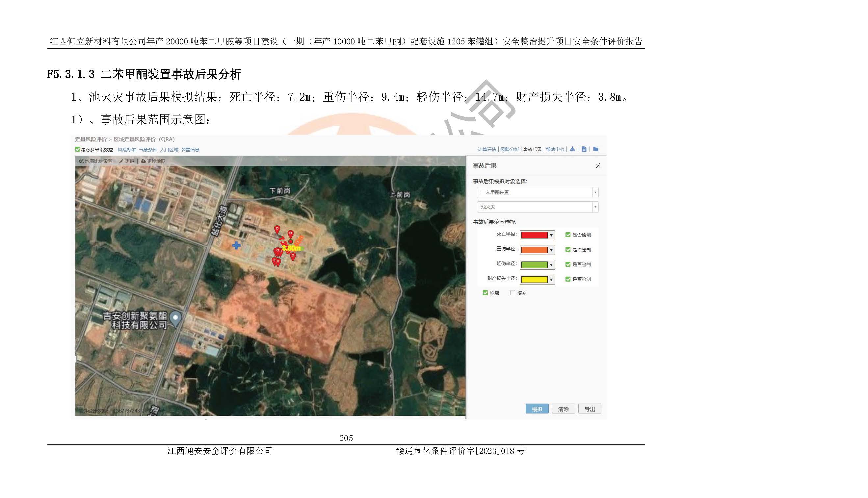Toggle the 考虑多米诺效应 checkbox
The height and width of the screenshot is (498, 868).
point(78,149)
